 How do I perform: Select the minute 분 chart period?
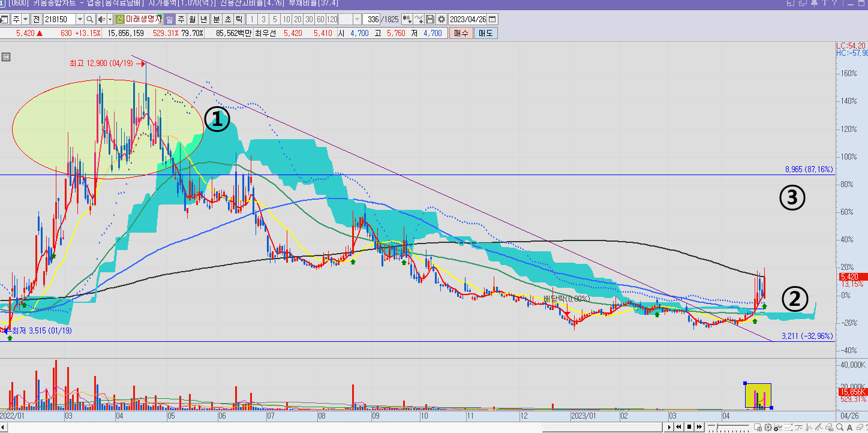tap(217, 19)
